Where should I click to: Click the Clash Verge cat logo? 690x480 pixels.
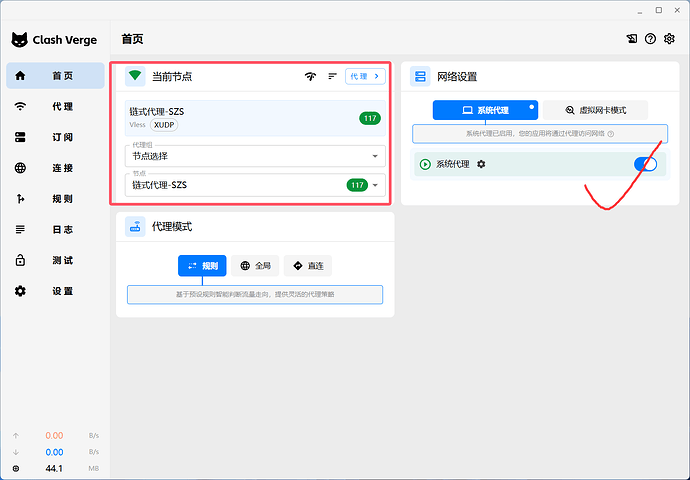(19, 40)
